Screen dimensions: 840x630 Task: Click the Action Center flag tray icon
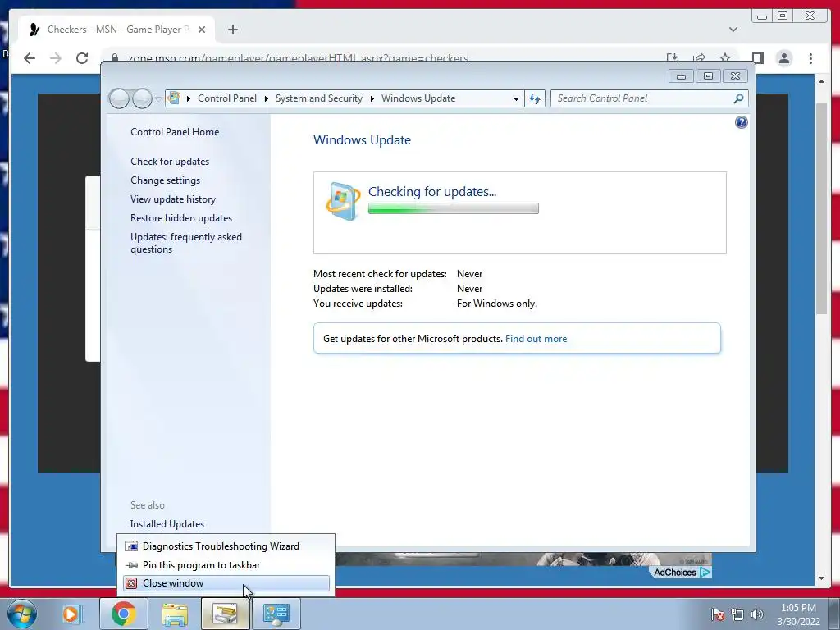[717, 614]
